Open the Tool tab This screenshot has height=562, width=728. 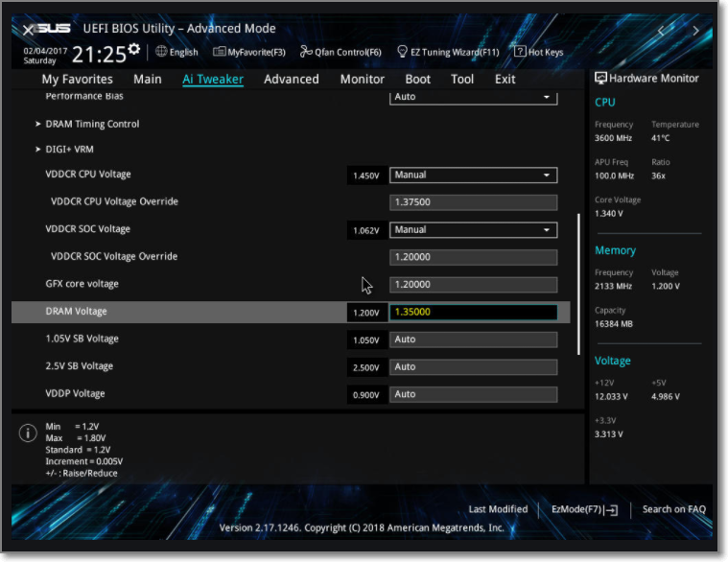[x=462, y=80]
